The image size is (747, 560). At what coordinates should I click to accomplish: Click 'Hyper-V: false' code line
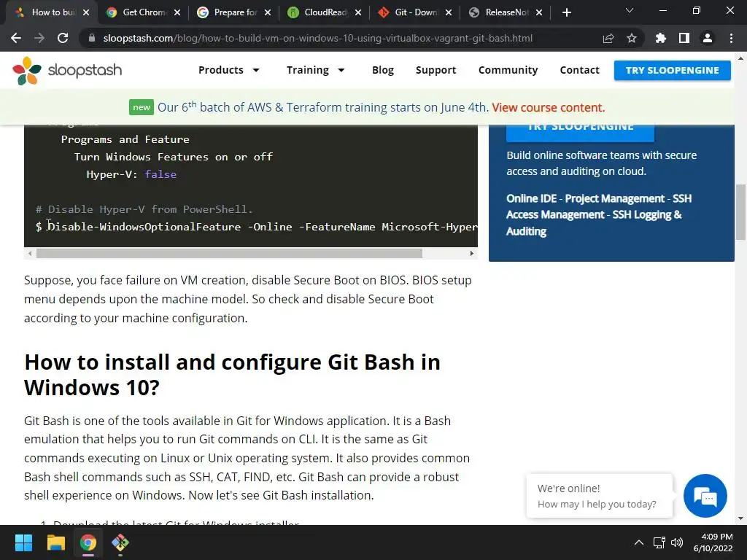coord(131,174)
